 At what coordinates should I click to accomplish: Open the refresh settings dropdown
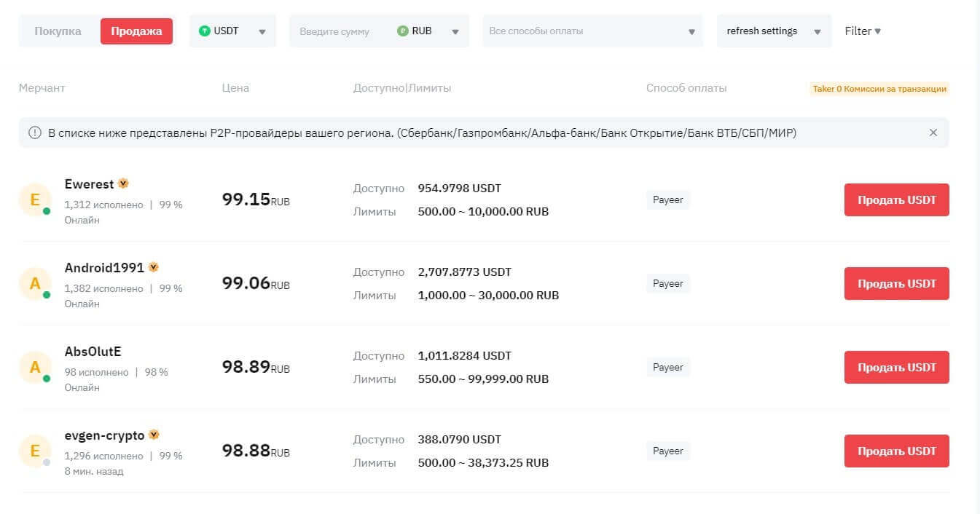(773, 31)
